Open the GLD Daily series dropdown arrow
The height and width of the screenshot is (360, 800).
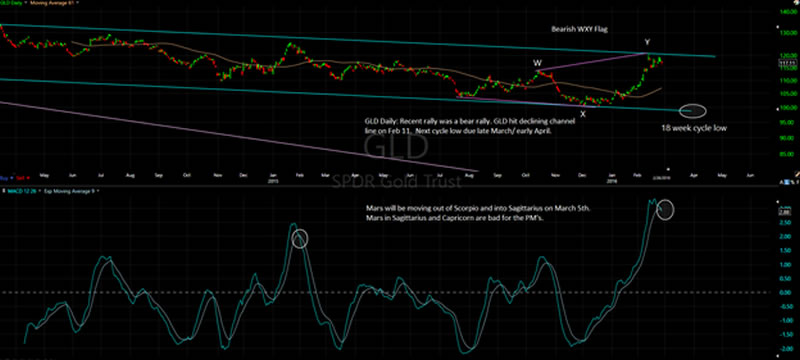click(x=26, y=3)
